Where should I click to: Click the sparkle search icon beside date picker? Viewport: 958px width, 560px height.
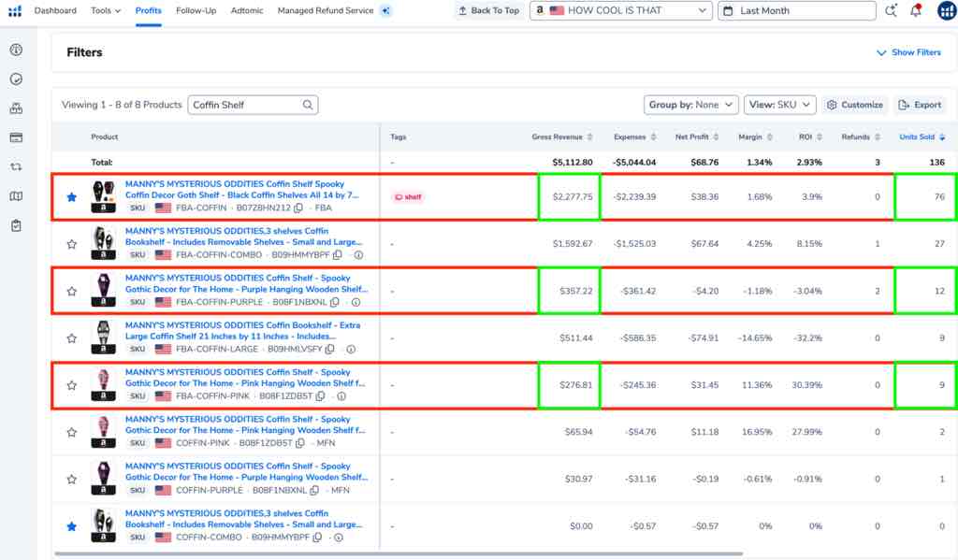892,10
